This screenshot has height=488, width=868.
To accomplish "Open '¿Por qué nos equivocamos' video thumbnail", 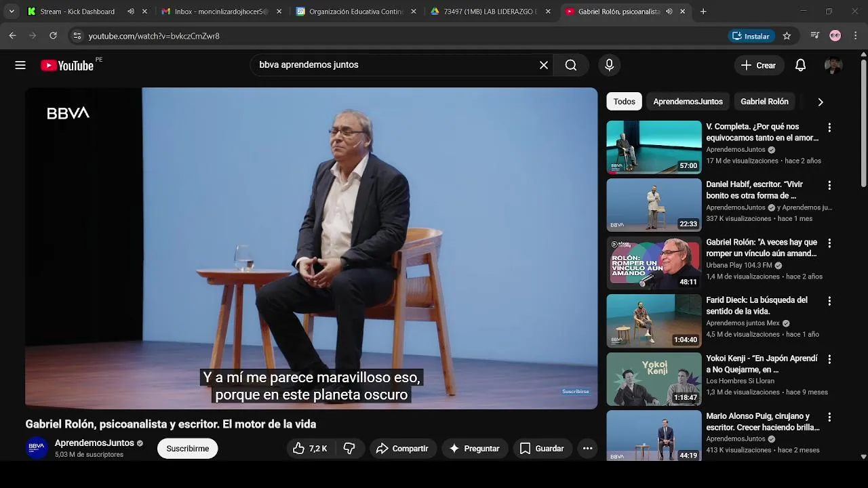I will coord(654,147).
